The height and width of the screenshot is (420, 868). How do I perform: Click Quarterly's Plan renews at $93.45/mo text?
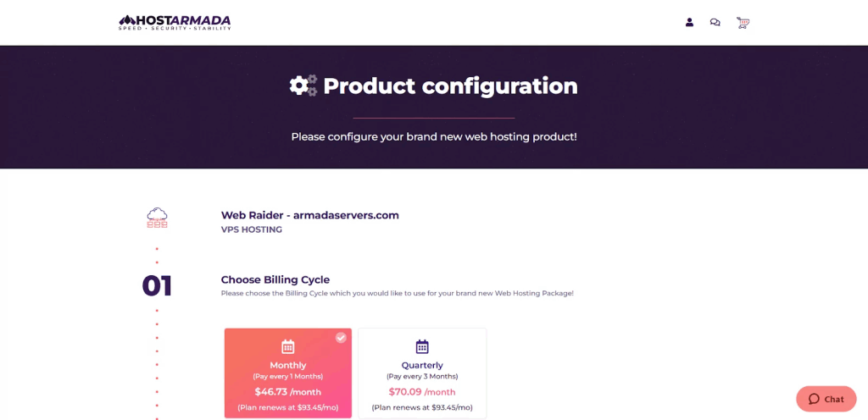pos(422,407)
